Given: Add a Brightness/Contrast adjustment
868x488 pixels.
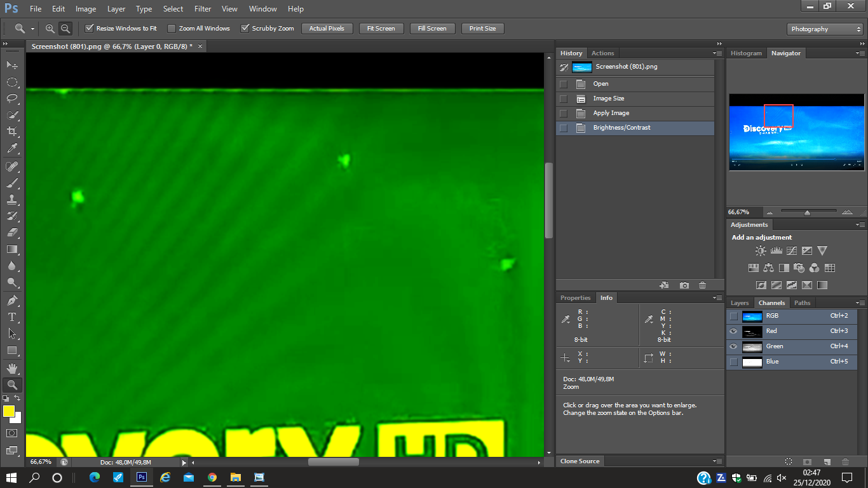Looking at the screenshot, I should 761,251.
